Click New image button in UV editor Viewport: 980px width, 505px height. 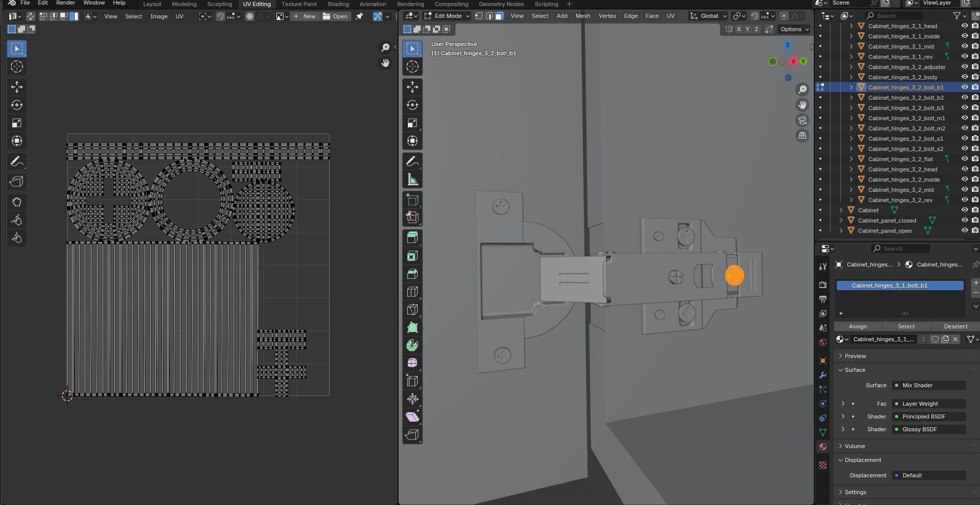tap(305, 16)
